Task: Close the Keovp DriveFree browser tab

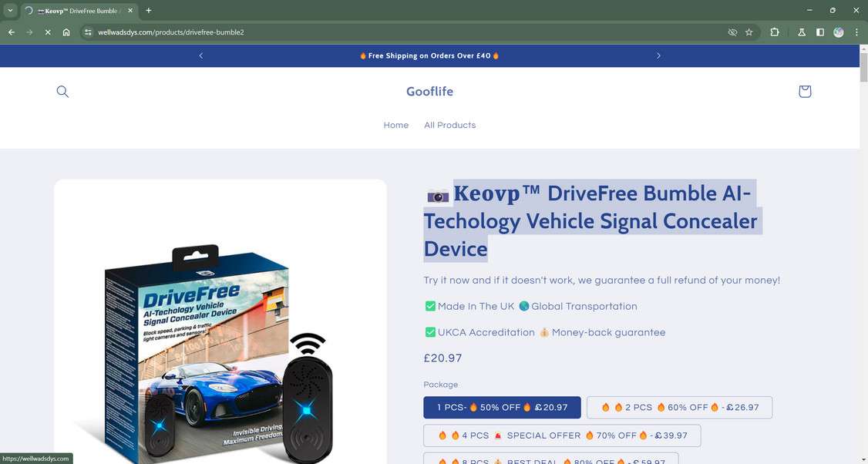Action: pyautogui.click(x=130, y=11)
